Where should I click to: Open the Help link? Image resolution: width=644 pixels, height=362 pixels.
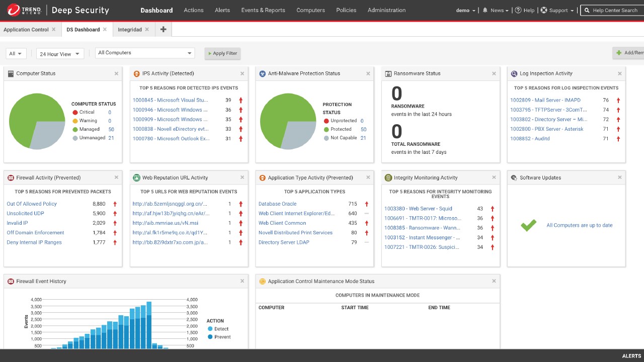click(x=529, y=10)
